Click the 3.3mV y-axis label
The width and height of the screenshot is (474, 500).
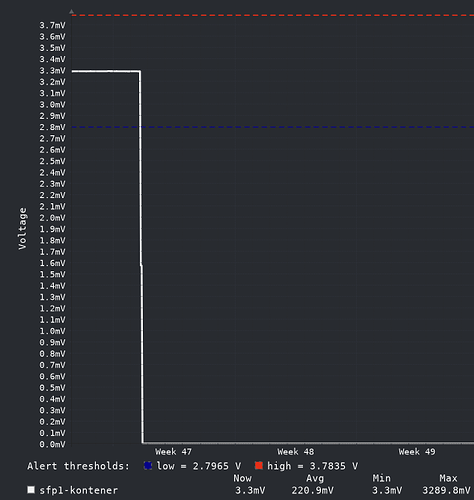click(53, 71)
